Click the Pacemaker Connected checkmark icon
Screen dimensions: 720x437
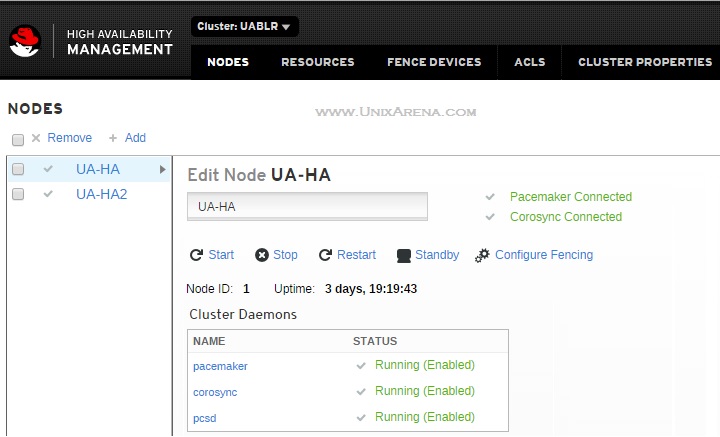pos(490,197)
